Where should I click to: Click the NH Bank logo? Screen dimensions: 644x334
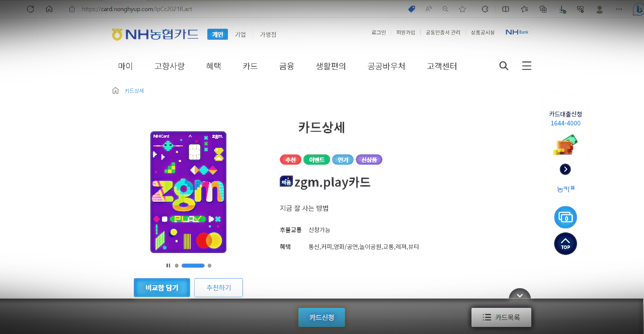pos(516,31)
